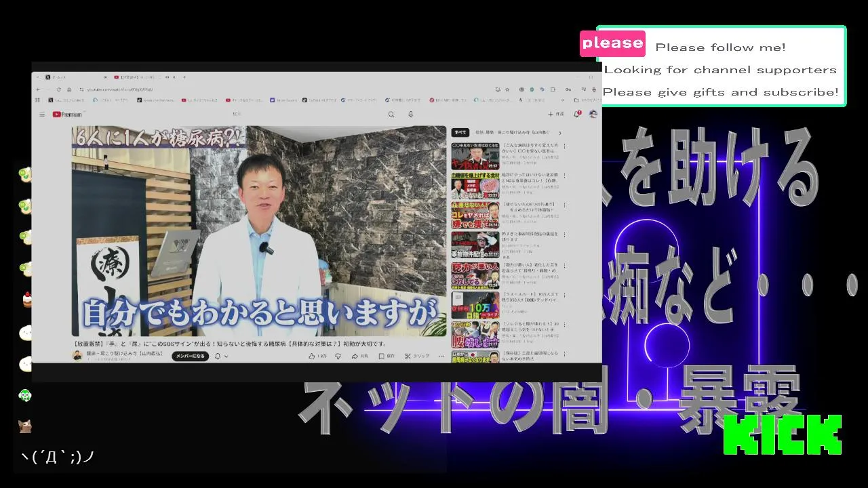The height and width of the screenshot is (488, 868).
Task: Click the pink please badge in overlay
Action: pos(612,43)
